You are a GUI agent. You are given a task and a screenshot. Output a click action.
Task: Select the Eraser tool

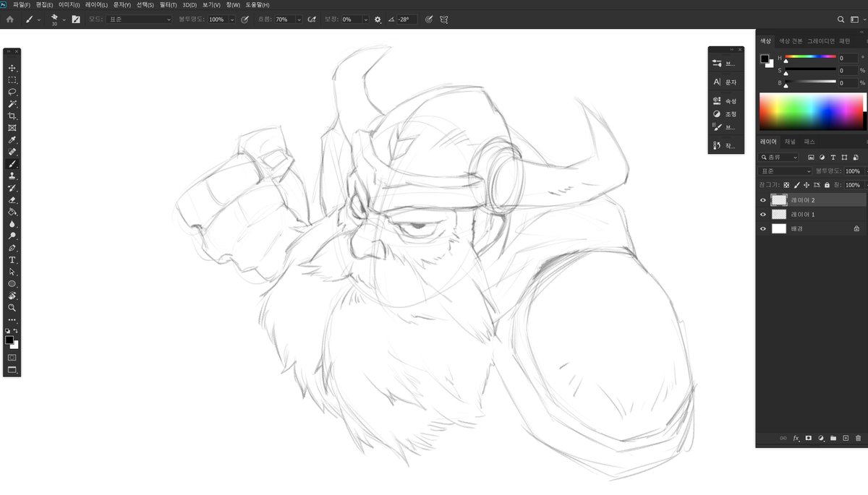point(12,200)
